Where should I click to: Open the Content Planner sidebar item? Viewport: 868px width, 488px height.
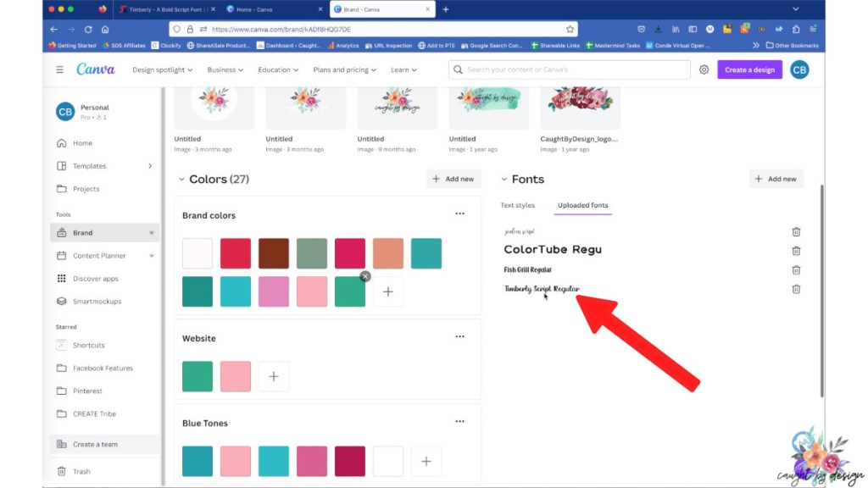point(104,256)
